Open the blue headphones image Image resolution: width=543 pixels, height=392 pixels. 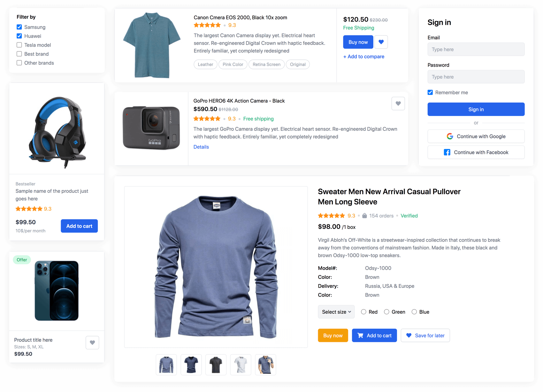pyautogui.click(x=57, y=132)
